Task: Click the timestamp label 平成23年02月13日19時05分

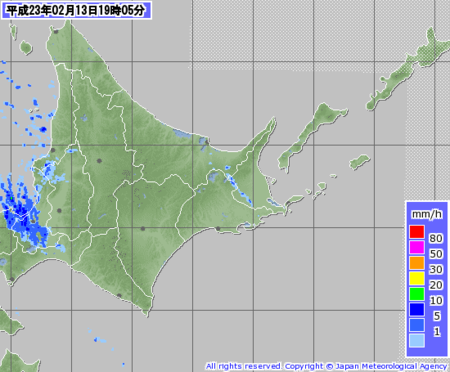Action: click(76, 10)
